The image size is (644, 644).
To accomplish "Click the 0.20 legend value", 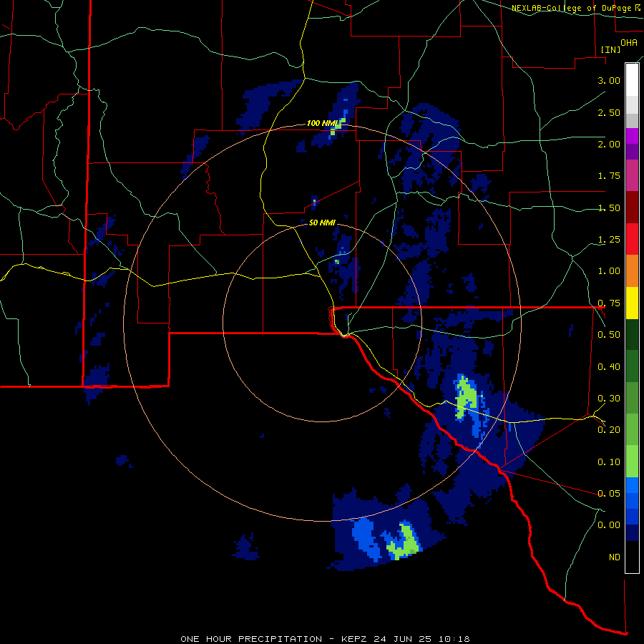I will pos(609,430).
